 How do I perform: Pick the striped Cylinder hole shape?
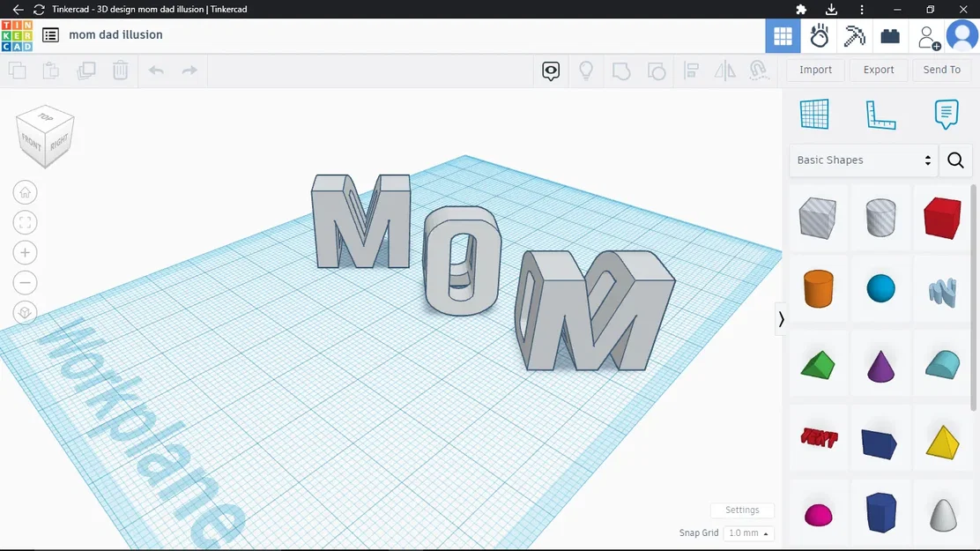[x=880, y=218]
